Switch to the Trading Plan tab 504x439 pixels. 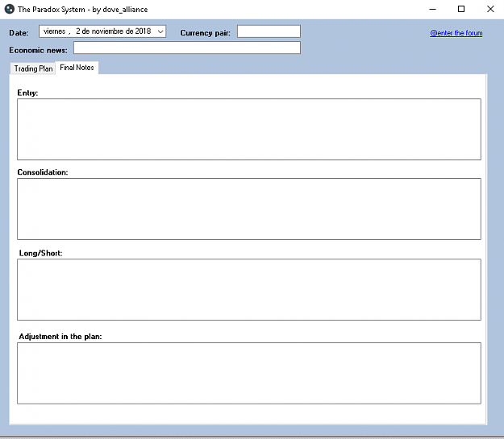(x=33, y=68)
